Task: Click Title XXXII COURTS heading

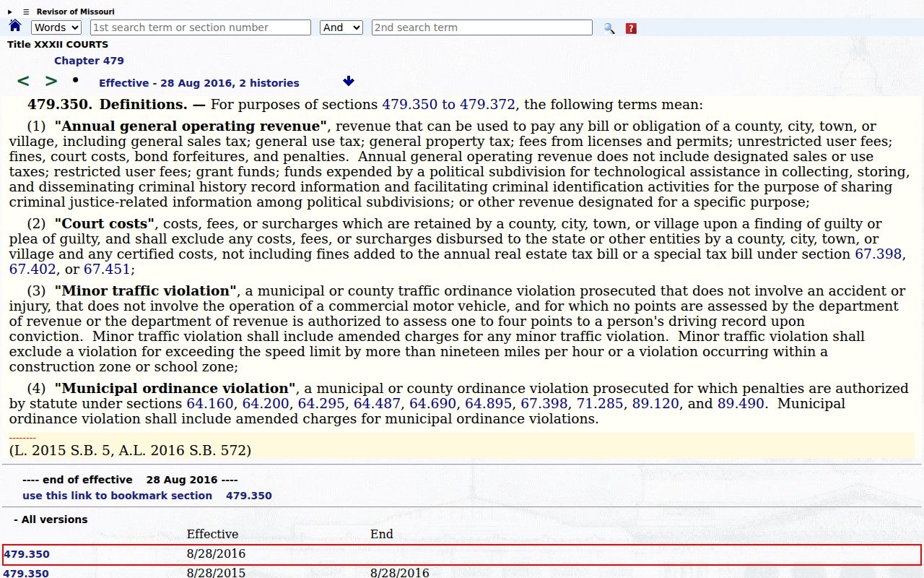Action: coord(58,45)
